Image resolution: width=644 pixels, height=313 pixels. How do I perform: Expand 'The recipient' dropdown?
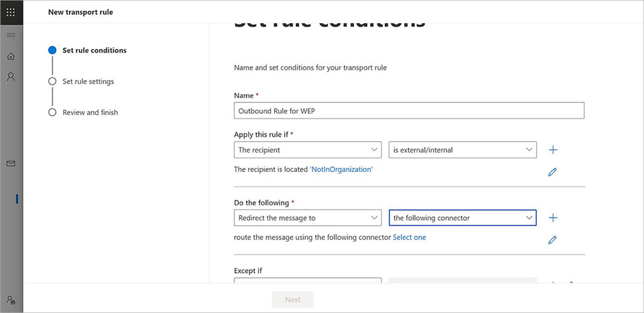307,150
